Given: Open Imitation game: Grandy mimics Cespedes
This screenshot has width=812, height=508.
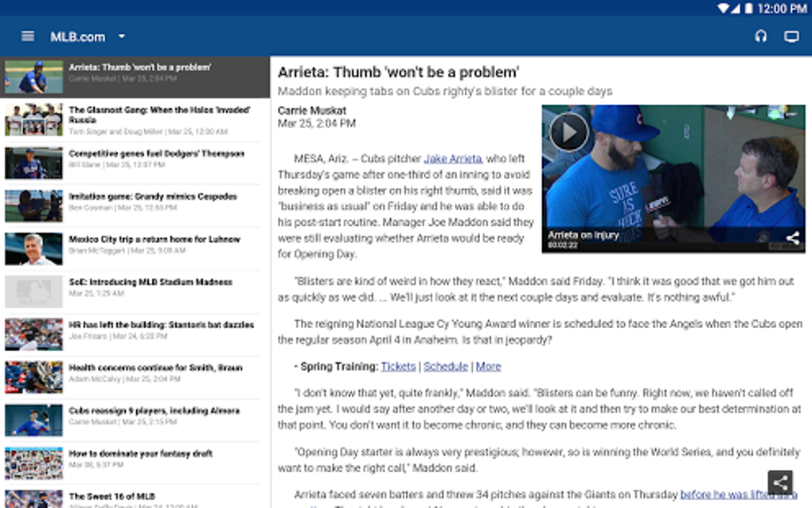Looking at the screenshot, I should pos(135,205).
